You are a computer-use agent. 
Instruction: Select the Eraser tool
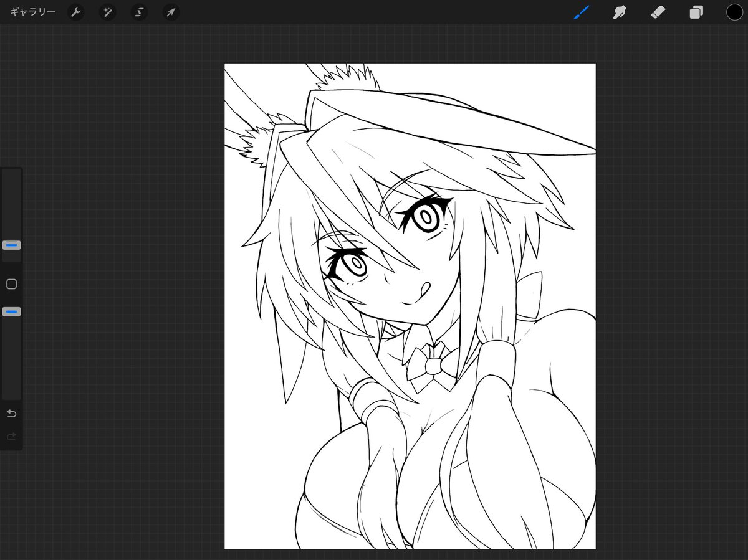[658, 12]
